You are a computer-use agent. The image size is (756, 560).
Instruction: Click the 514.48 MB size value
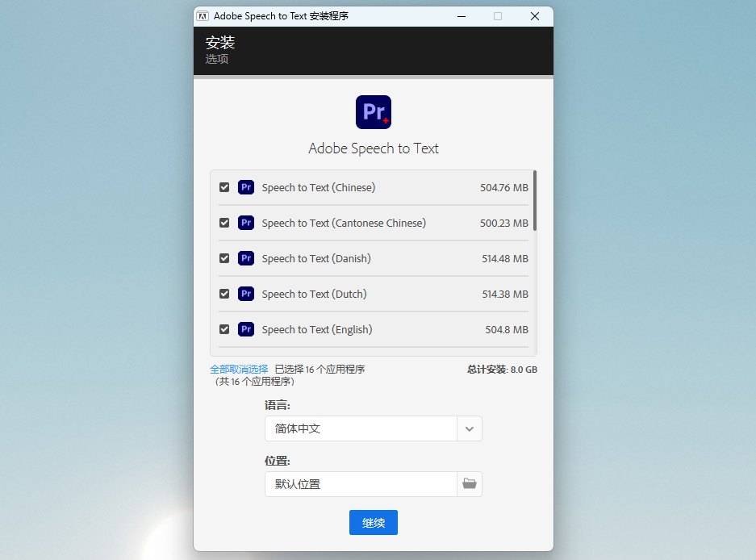[x=505, y=258]
